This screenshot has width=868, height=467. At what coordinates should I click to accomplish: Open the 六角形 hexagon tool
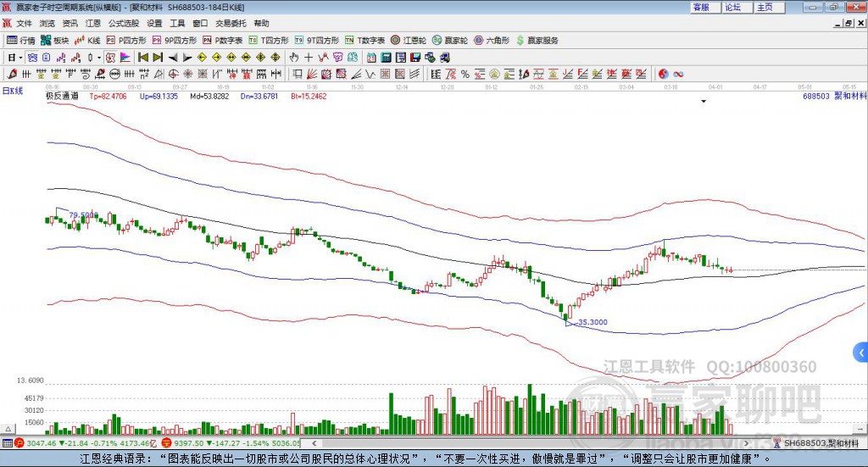(492, 41)
